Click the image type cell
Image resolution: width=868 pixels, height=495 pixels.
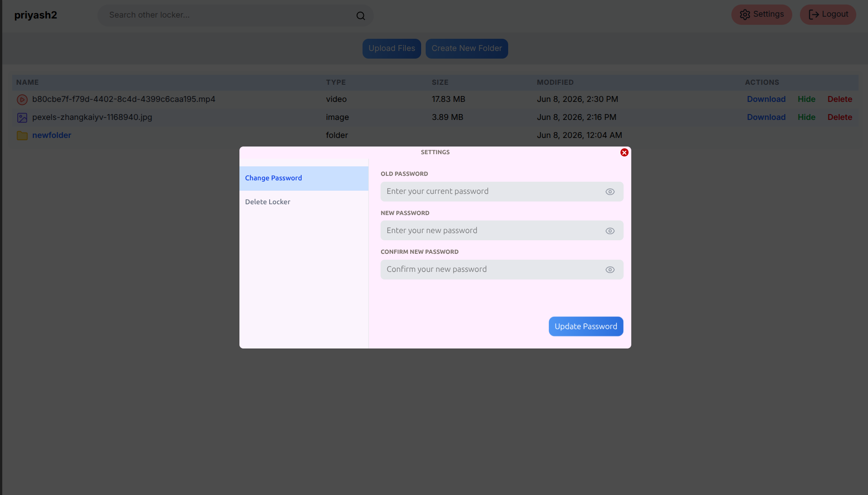coord(337,117)
